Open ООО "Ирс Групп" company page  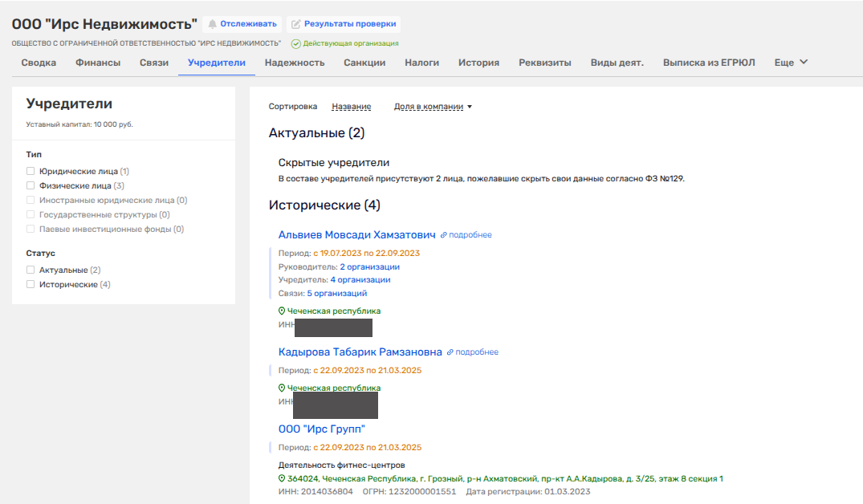[x=321, y=429]
